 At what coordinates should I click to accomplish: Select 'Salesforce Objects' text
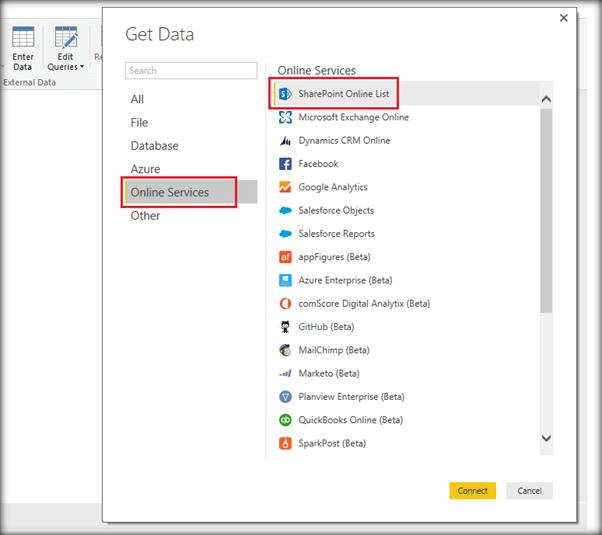tap(336, 210)
